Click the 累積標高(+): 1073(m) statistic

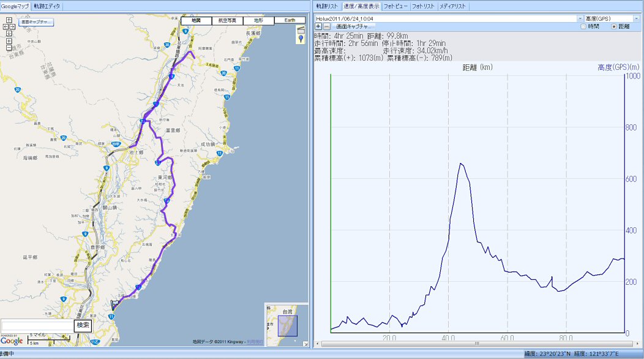pyautogui.click(x=350, y=58)
